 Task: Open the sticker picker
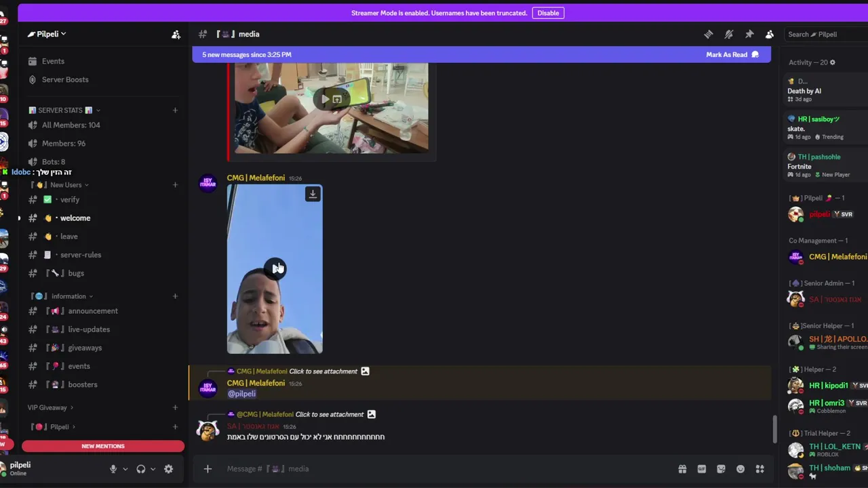[721, 468]
